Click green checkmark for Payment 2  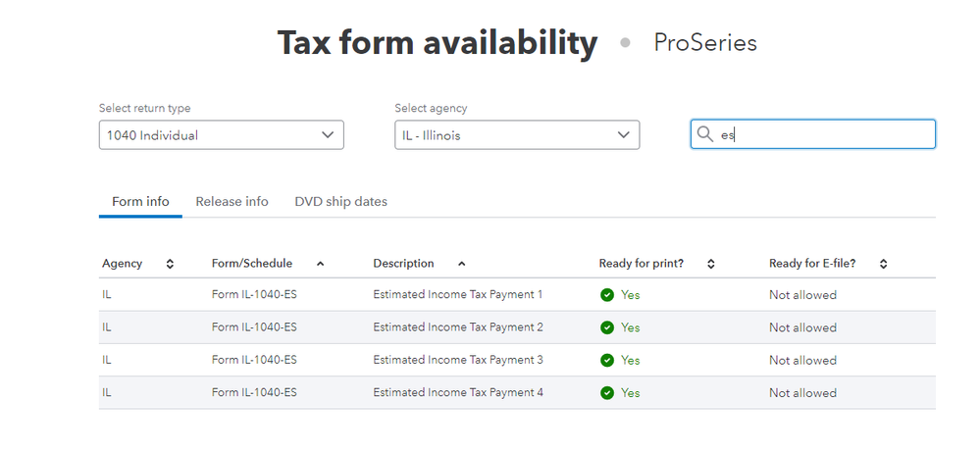[x=607, y=327]
